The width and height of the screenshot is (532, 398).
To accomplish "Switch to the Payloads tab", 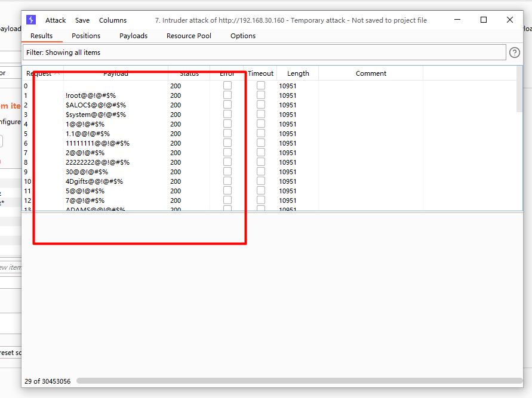I will [x=133, y=35].
